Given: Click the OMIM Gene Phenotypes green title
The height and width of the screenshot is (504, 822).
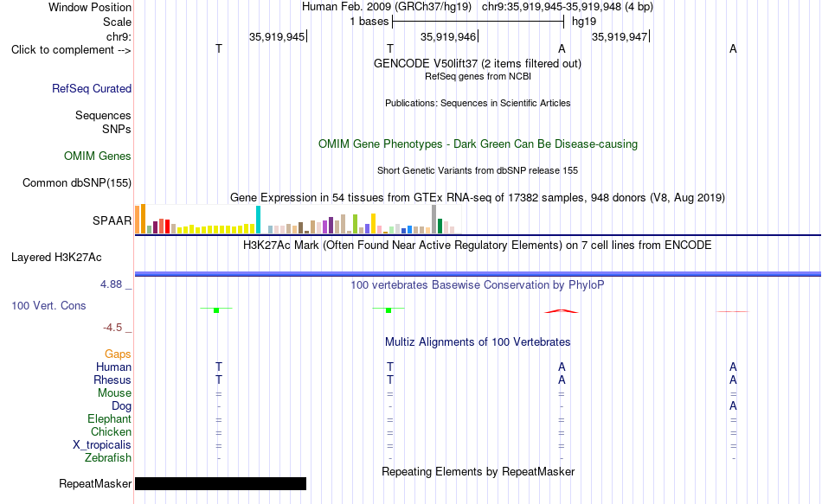Looking at the screenshot, I should pos(478,144).
